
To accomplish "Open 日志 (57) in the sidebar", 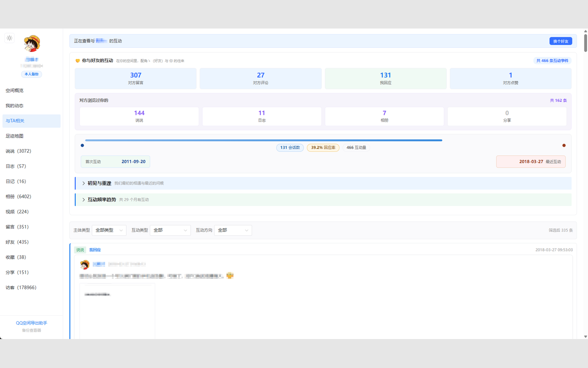I will 31,166.
